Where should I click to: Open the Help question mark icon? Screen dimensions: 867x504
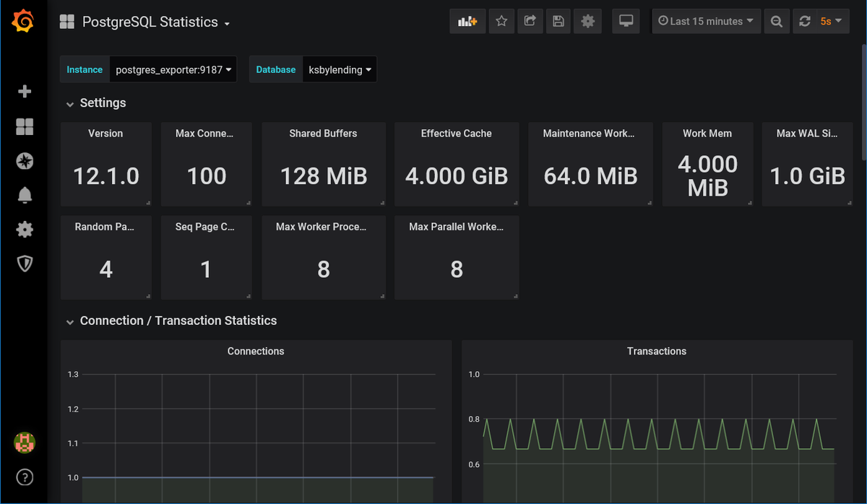tap(25, 477)
